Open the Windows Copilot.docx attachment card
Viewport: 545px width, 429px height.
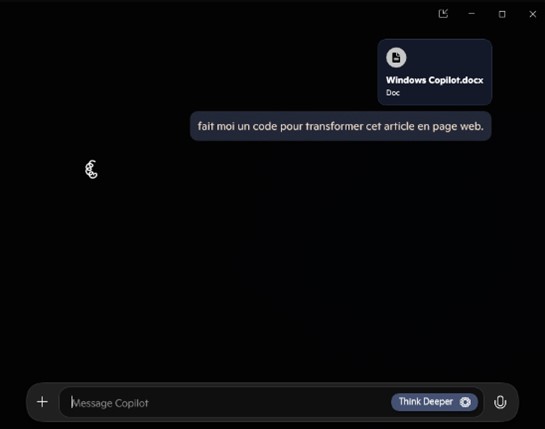(435, 72)
